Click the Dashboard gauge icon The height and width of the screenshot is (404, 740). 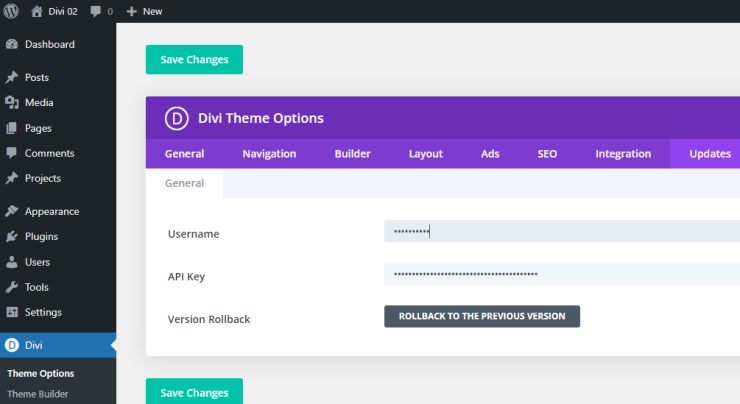click(x=12, y=44)
